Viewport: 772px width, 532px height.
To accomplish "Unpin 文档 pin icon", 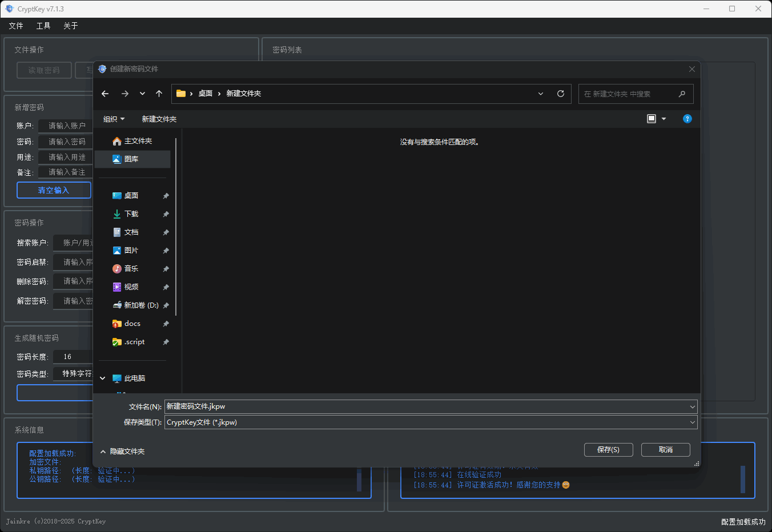I will (166, 232).
